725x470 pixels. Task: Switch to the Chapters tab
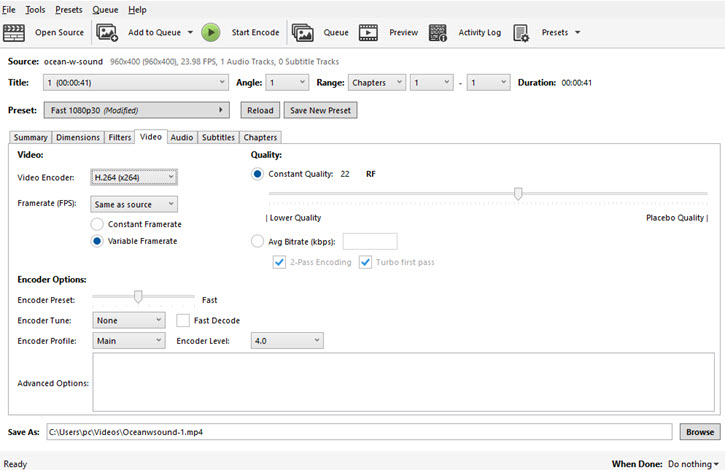coord(260,137)
